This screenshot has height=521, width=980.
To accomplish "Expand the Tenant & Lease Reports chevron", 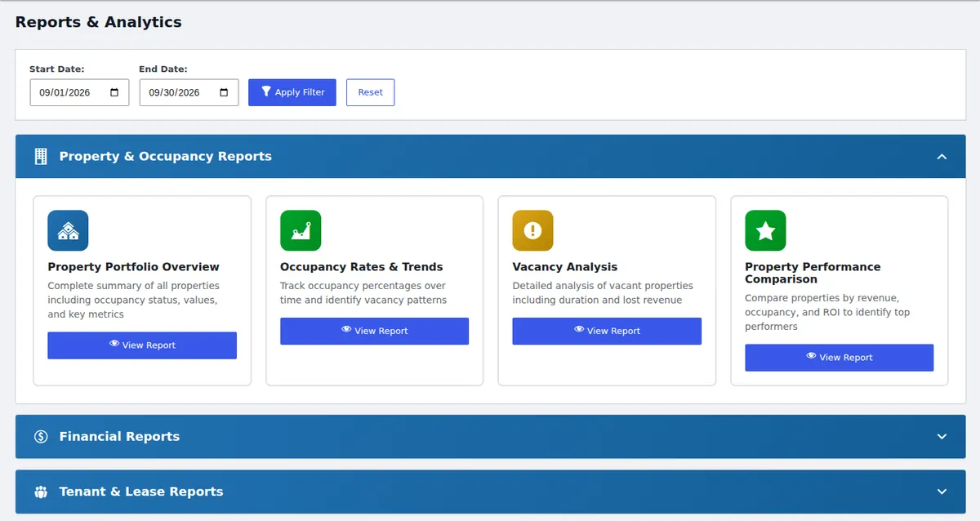I will pyautogui.click(x=942, y=492).
